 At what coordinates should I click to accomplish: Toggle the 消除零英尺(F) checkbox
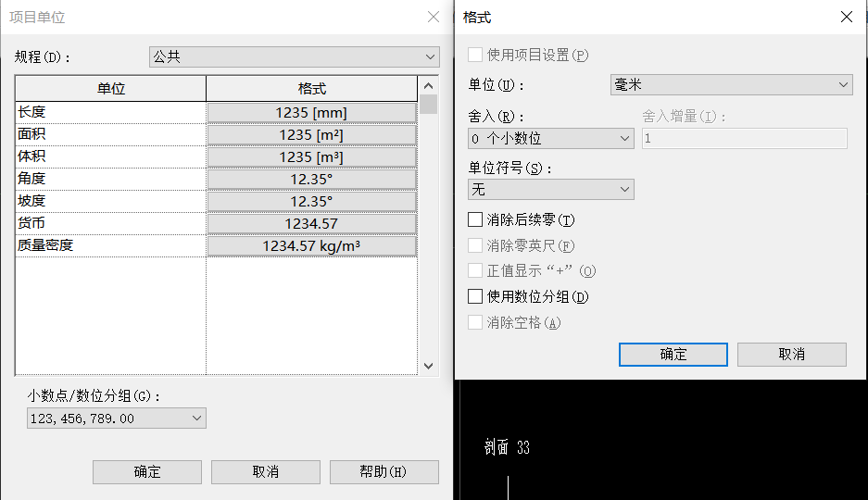coord(475,245)
